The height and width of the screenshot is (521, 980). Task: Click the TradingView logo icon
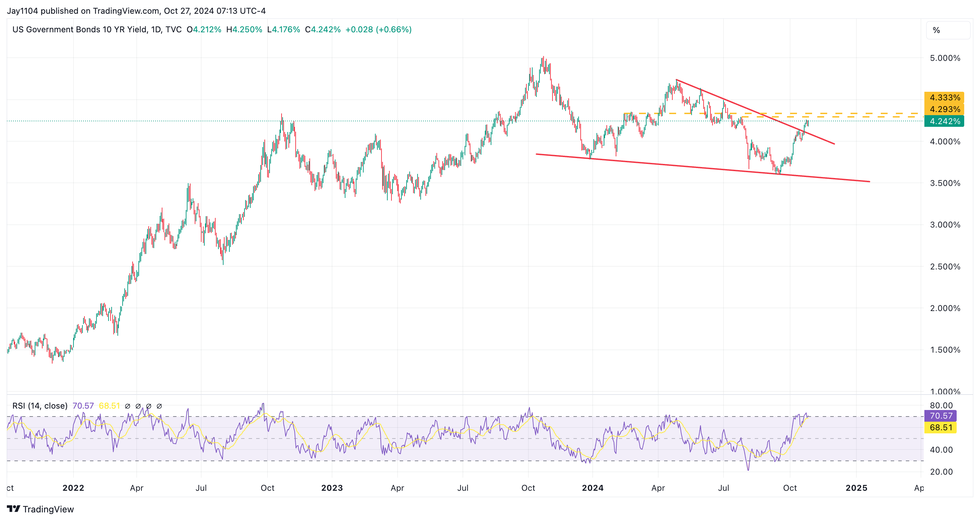pos(13,509)
